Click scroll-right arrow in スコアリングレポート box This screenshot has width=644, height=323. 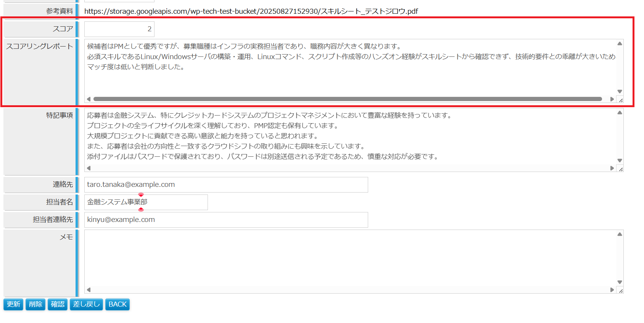[x=612, y=99]
